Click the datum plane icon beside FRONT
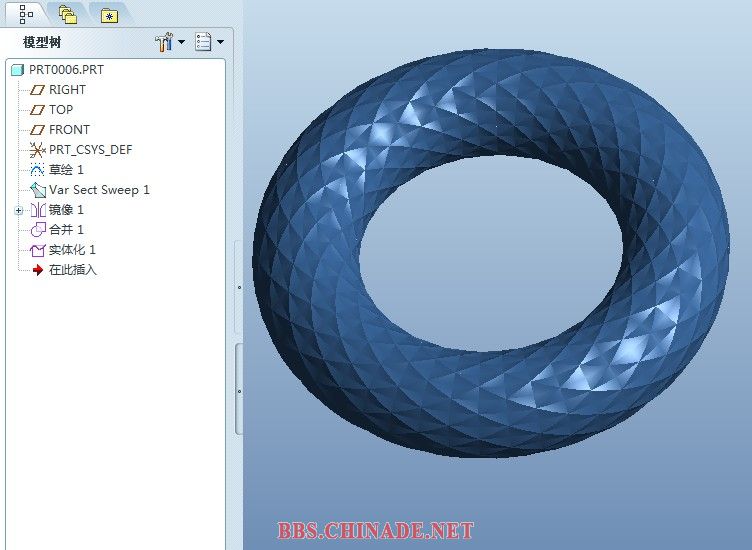 point(37,130)
